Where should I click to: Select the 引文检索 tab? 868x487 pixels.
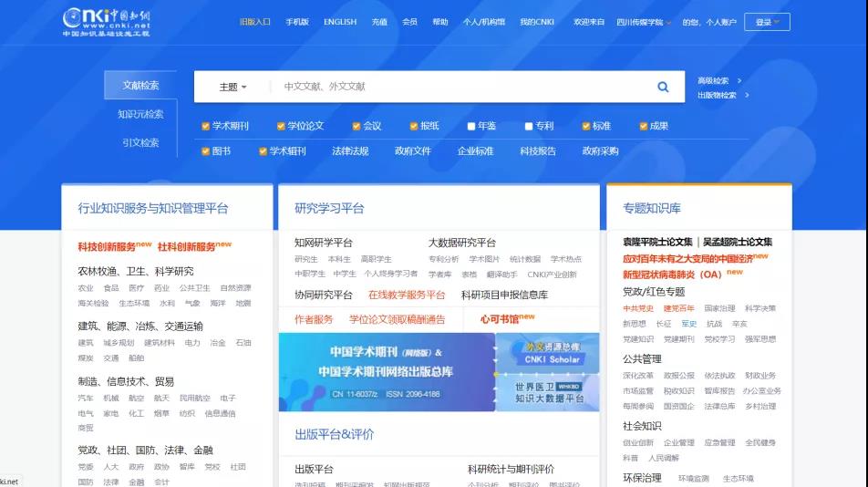[140, 142]
